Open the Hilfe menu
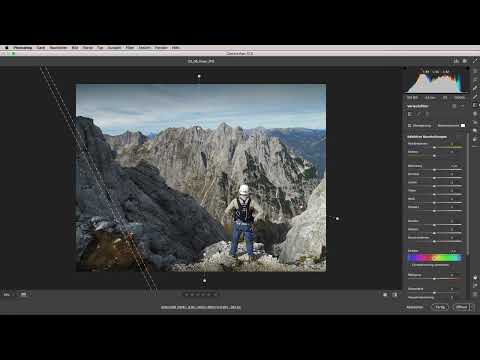 [x=176, y=48]
